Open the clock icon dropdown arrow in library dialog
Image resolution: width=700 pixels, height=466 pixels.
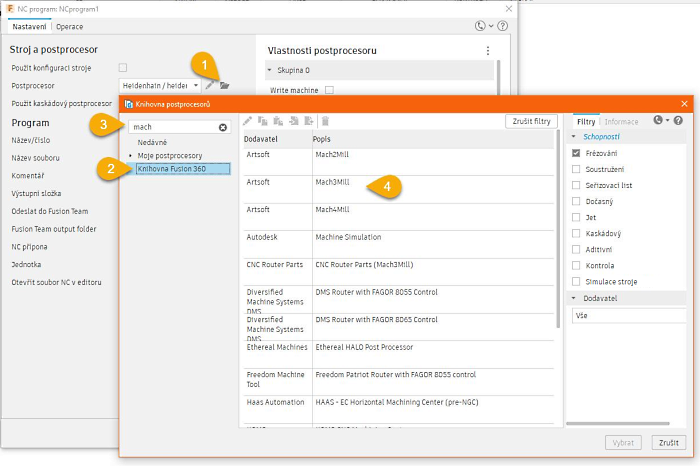click(667, 121)
